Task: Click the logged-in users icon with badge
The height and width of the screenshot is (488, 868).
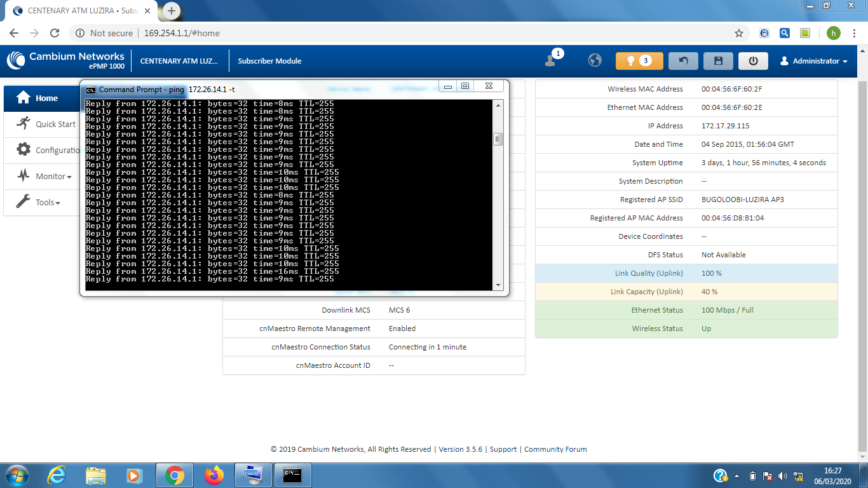Action: (551, 60)
